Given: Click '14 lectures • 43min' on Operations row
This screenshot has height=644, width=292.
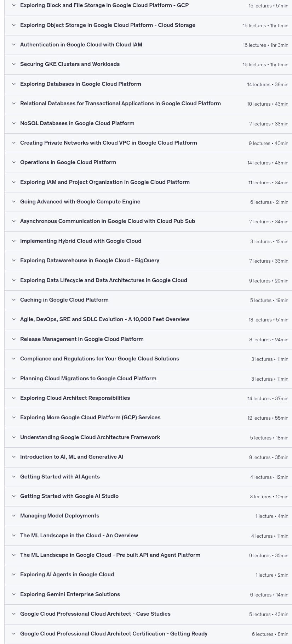Looking at the screenshot, I should click(268, 163).
